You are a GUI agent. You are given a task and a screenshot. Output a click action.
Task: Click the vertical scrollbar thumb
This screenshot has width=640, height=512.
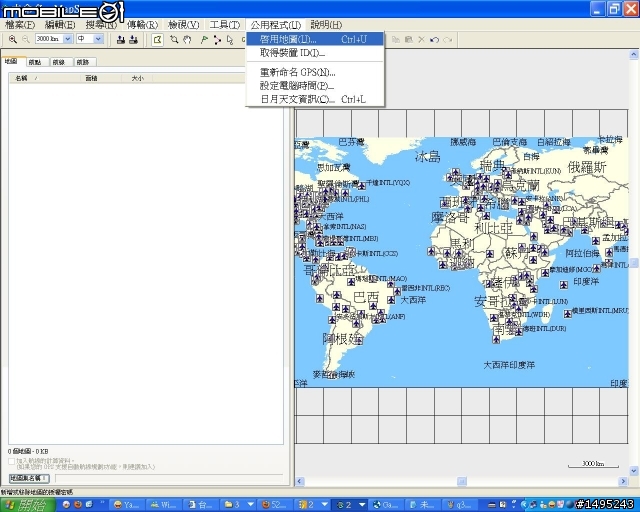tap(633, 263)
